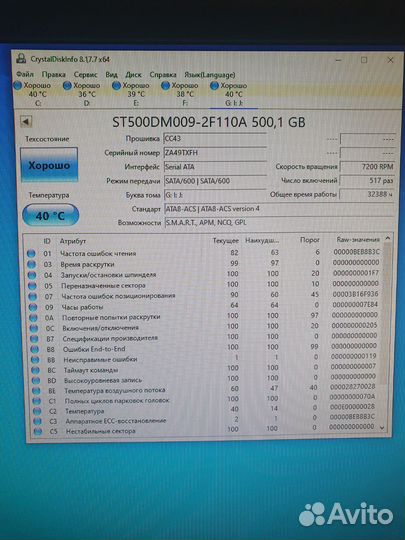405x540 pixels.
Task: Click the power on hours 32388 ч
Action: (x=367, y=194)
